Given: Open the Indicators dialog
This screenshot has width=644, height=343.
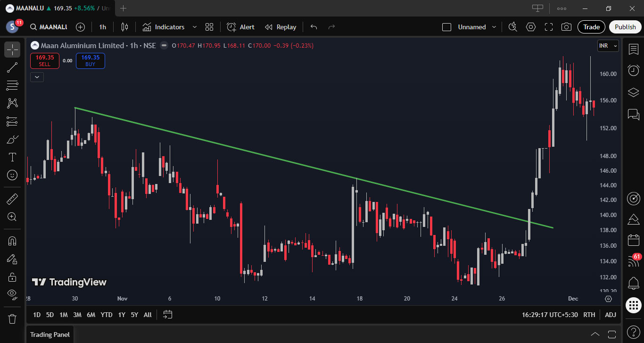Looking at the screenshot, I should coord(164,27).
